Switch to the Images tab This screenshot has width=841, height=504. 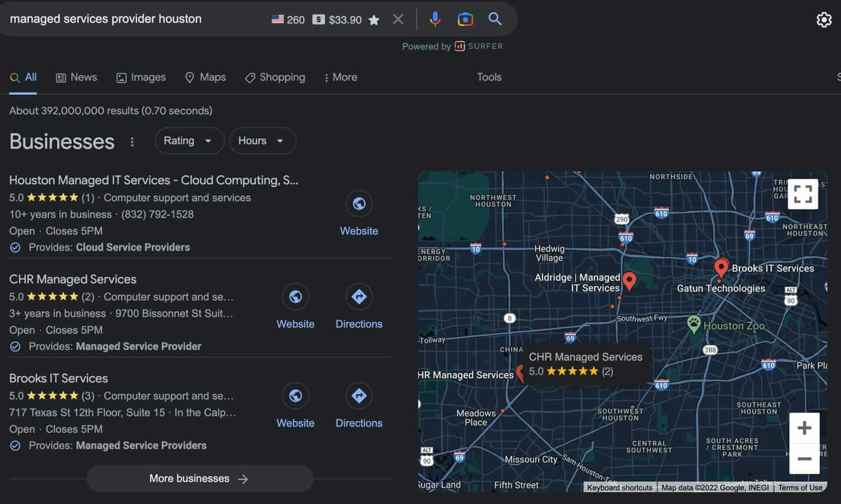(x=141, y=78)
